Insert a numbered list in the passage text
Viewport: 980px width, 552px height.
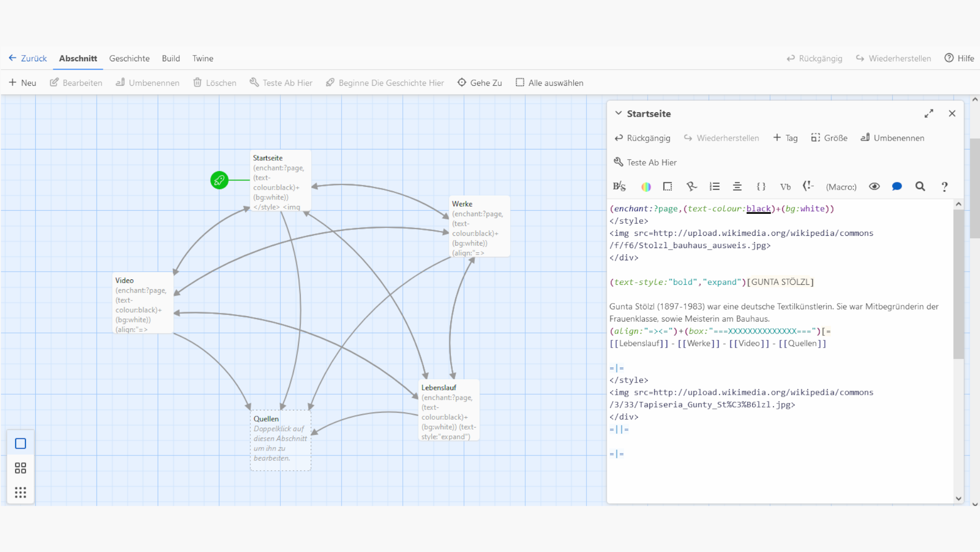(x=714, y=186)
